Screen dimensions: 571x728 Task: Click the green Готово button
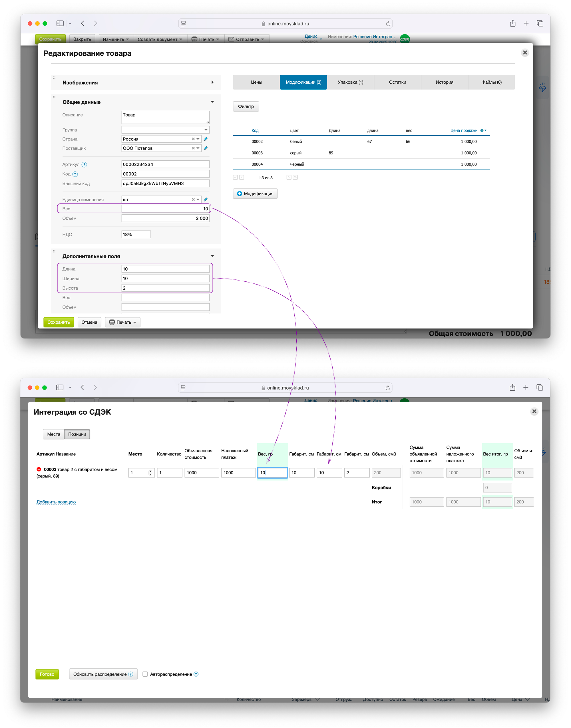coord(47,674)
